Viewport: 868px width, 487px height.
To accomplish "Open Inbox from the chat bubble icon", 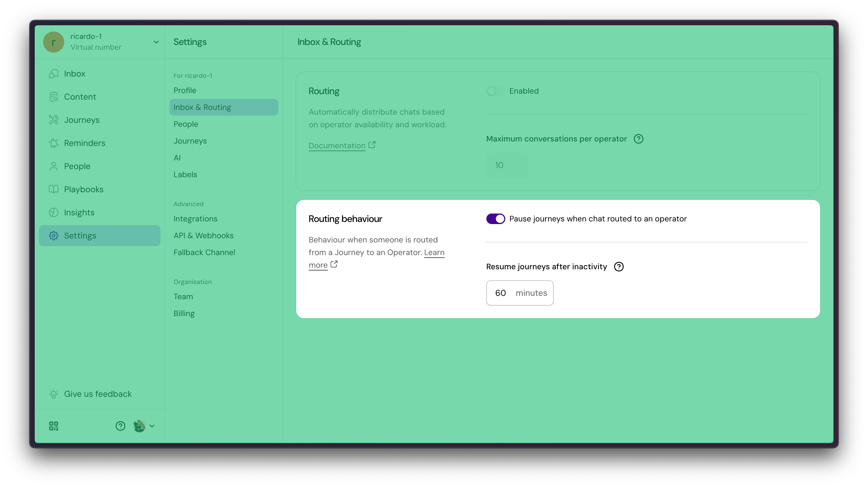I will point(54,73).
